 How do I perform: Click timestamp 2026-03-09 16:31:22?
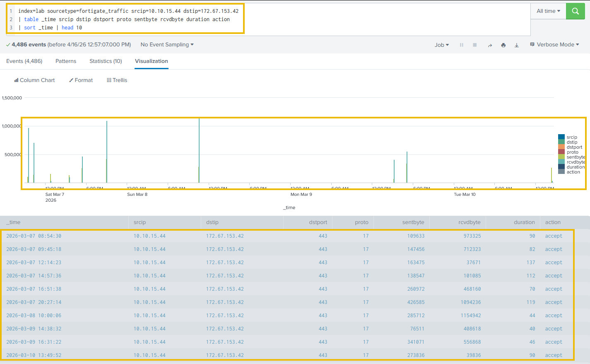pos(34,342)
